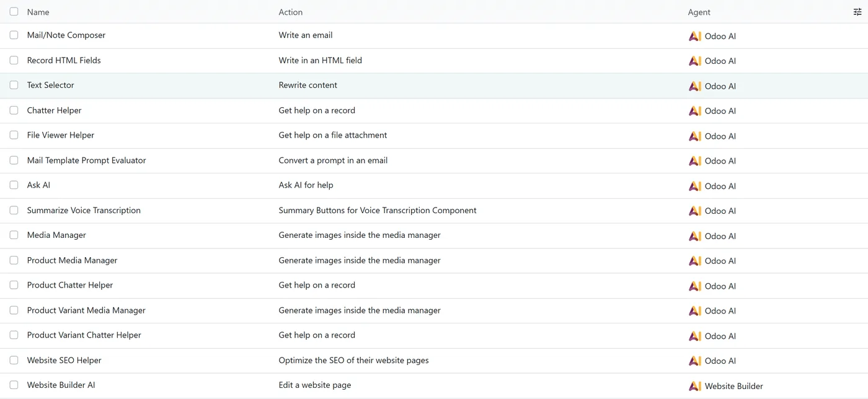
Task: Open the Website Builder AI name
Action: tap(61, 385)
